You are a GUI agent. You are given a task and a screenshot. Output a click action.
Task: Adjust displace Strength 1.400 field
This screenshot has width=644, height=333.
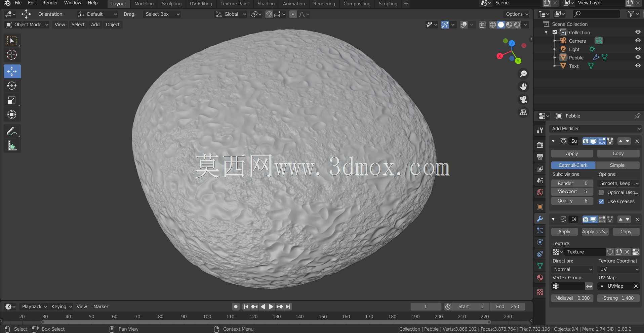tap(618, 298)
